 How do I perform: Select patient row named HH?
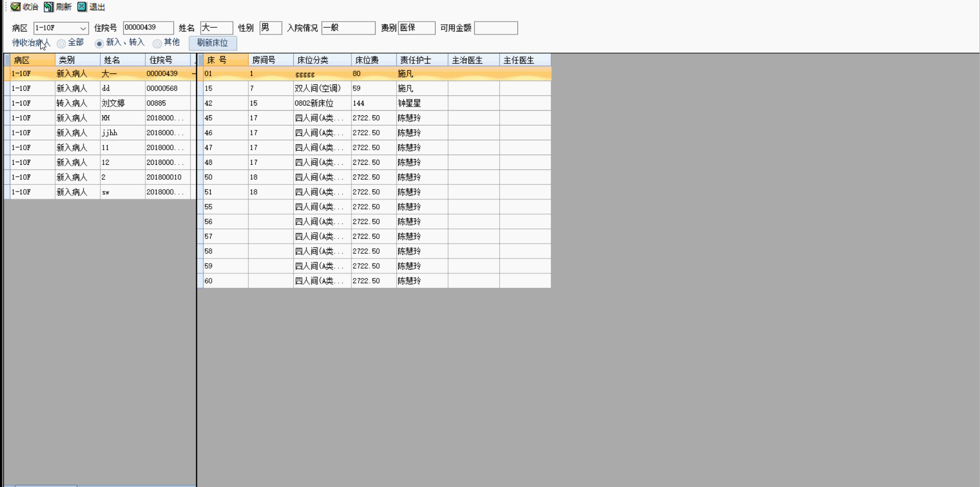click(x=100, y=118)
